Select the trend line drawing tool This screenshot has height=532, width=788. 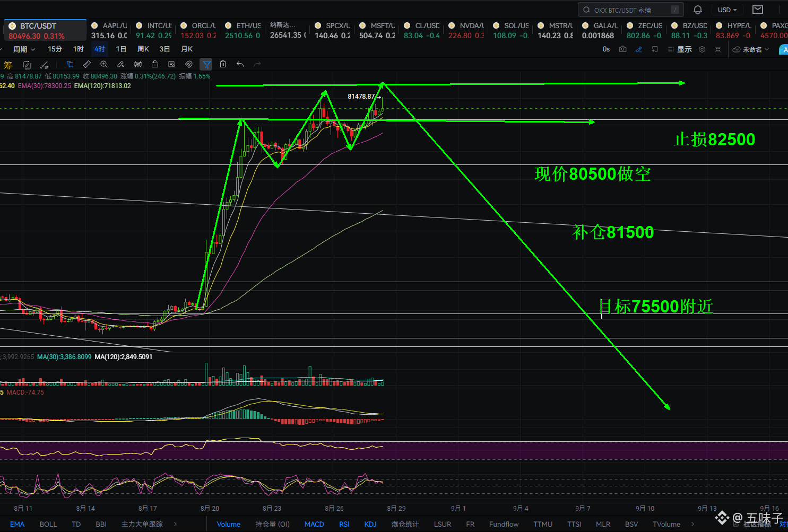click(45, 65)
